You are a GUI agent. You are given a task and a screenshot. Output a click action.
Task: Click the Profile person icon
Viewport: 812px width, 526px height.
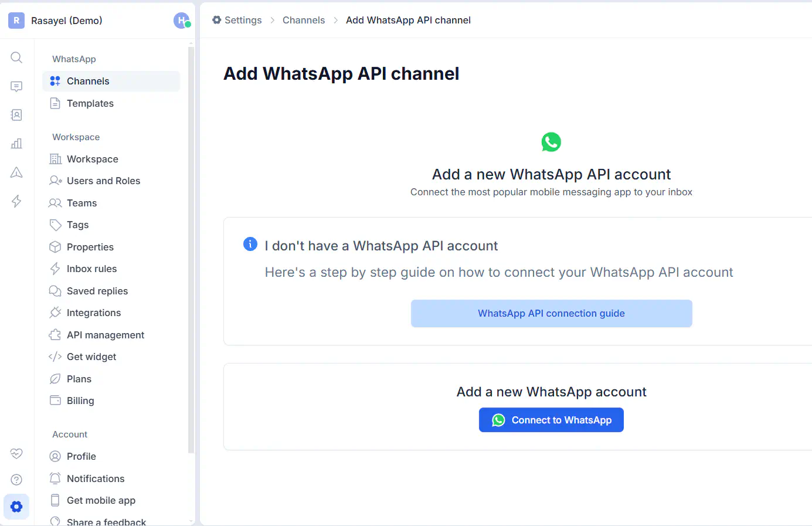click(55, 456)
